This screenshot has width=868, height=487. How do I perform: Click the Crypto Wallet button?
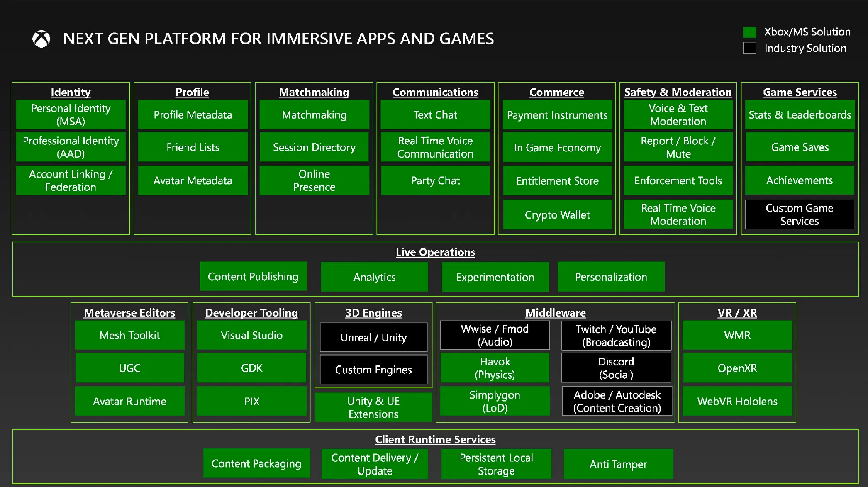tap(557, 214)
